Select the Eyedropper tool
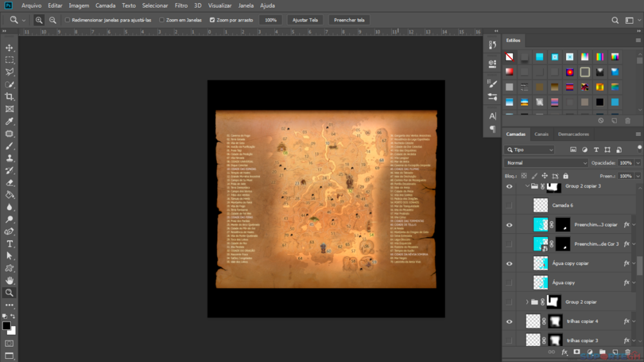The height and width of the screenshot is (362, 644). click(10, 121)
